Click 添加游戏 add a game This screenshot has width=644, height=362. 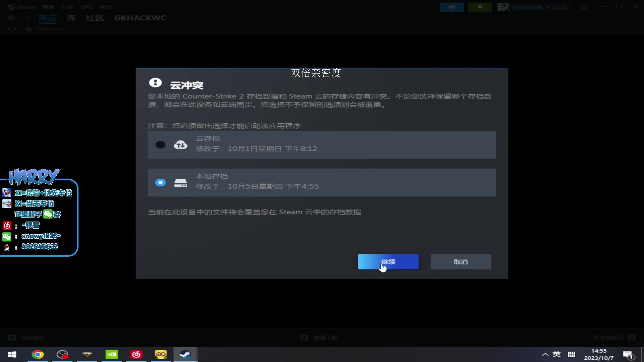[32, 338]
